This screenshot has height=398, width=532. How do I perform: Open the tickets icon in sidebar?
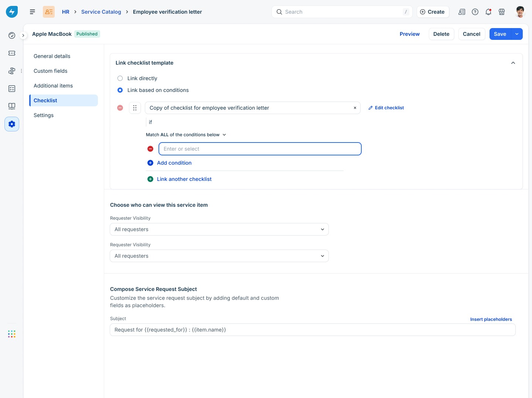tap(12, 53)
